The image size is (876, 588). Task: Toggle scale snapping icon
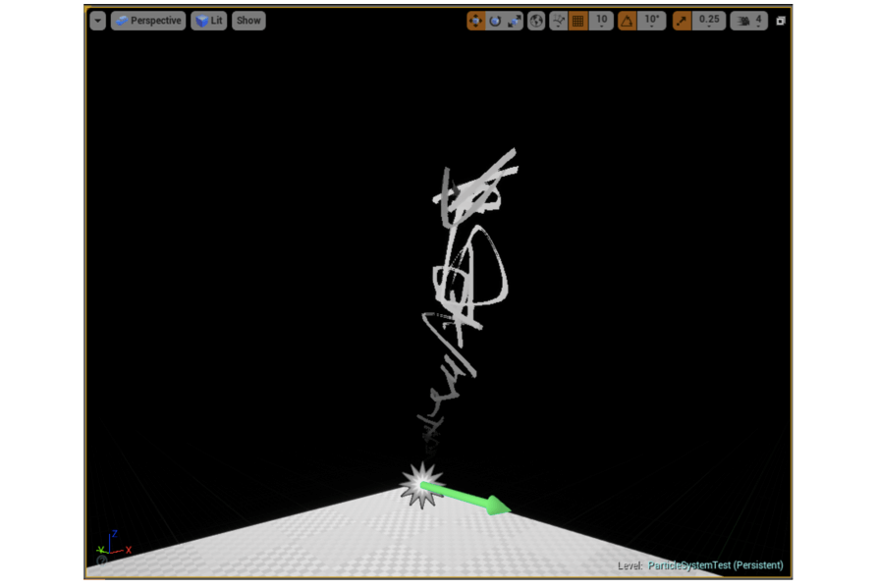coord(682,21)
